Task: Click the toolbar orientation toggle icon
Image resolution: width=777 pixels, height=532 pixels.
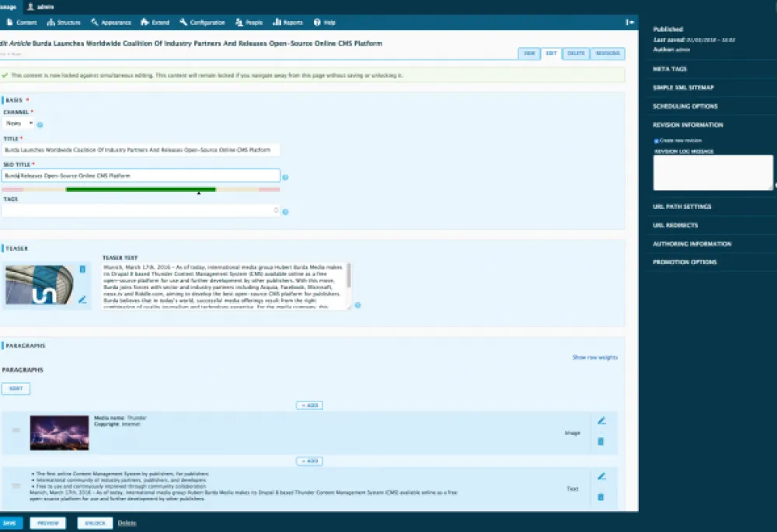Action: pyautogui.click(x=629, y=23)
